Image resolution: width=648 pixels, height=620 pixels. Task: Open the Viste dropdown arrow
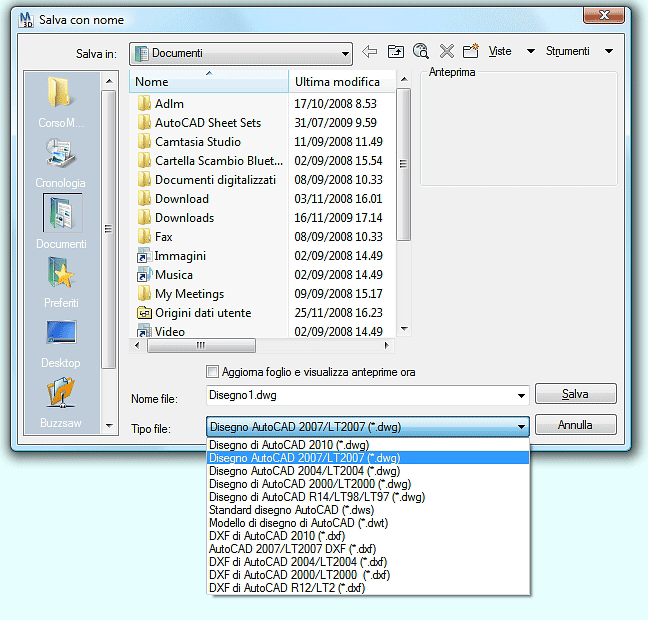[x=531, y=51]
